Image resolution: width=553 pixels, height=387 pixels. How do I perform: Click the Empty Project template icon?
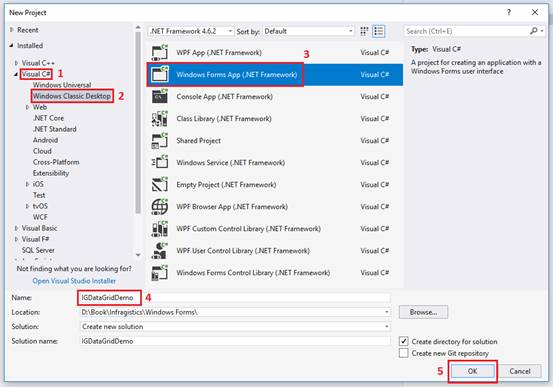[160, 185]
